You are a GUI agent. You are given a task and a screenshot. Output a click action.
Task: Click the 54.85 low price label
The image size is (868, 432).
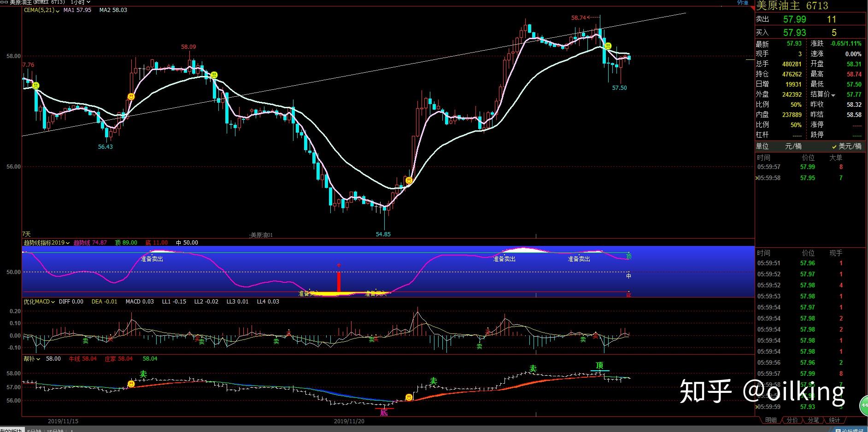pos(383,234)
